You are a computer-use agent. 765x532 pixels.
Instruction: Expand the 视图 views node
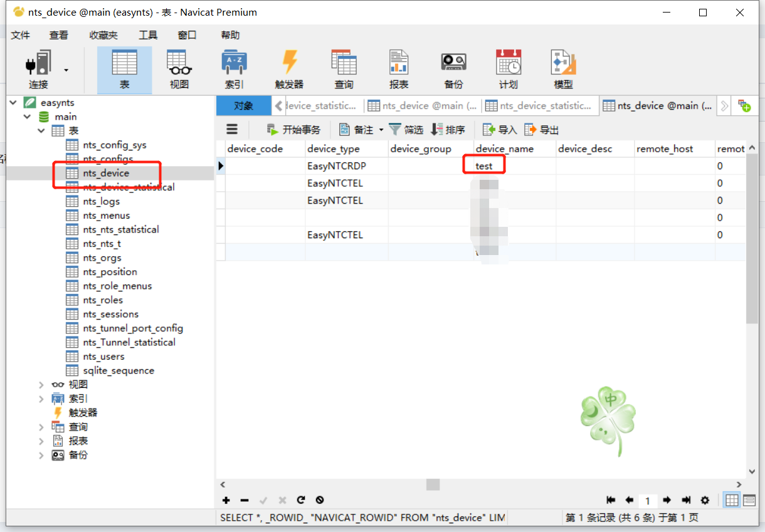tap(41, 385)
